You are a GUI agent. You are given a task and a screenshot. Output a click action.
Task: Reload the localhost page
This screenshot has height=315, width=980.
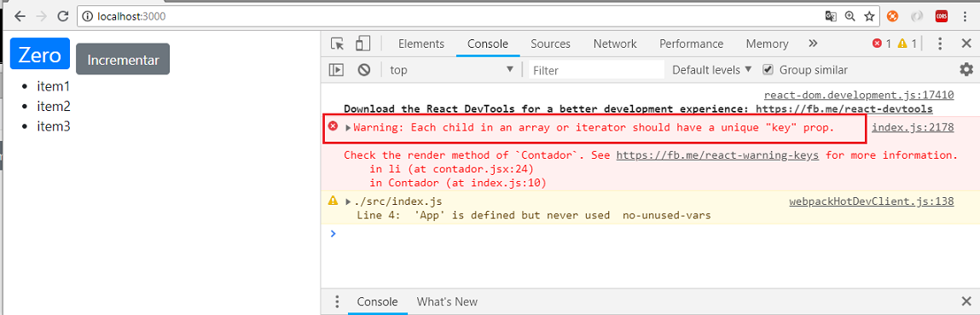point(62,17)
